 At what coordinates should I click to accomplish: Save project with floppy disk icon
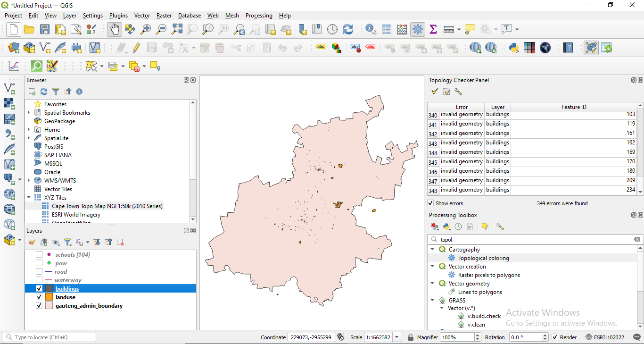click(45, 29)
